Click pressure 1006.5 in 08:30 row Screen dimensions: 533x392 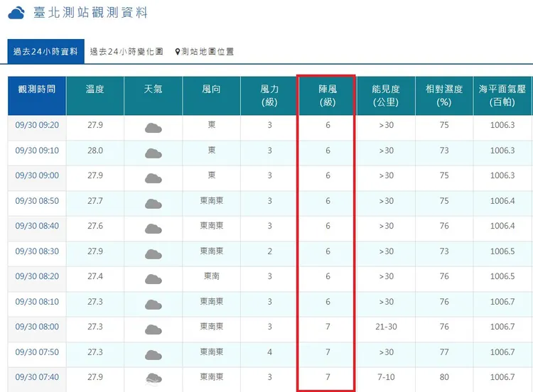tap(502, 251)
